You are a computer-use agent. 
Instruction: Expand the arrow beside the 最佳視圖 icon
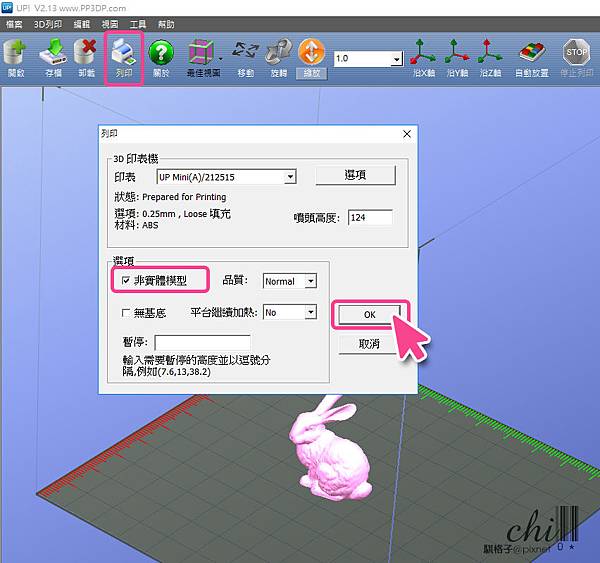(221, 59)
